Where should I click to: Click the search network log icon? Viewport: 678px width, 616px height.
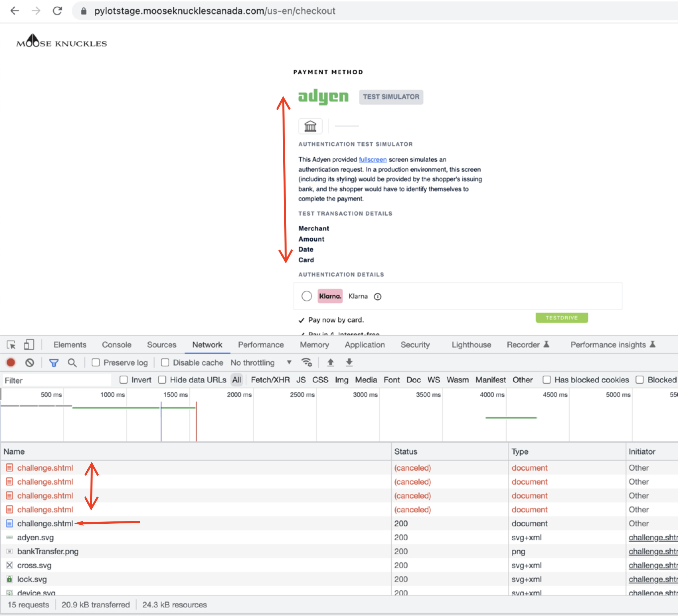point(72,362)
